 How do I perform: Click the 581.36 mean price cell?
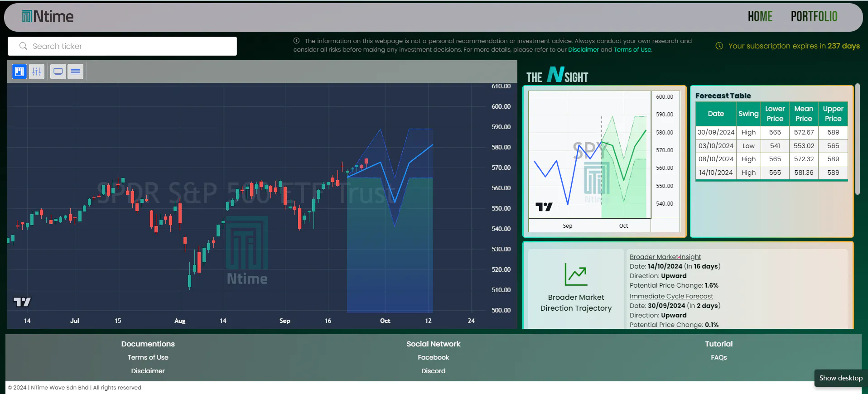(x=804, y=173)
